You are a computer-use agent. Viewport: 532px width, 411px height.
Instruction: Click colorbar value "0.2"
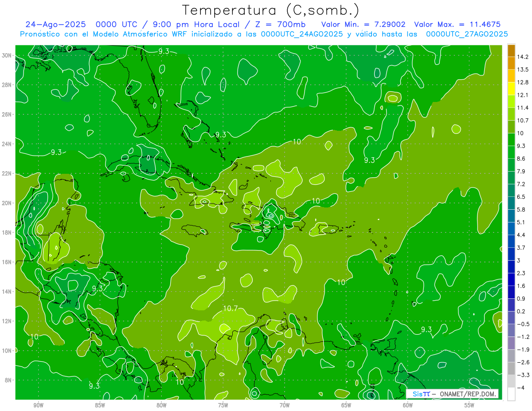coord(521,311)
